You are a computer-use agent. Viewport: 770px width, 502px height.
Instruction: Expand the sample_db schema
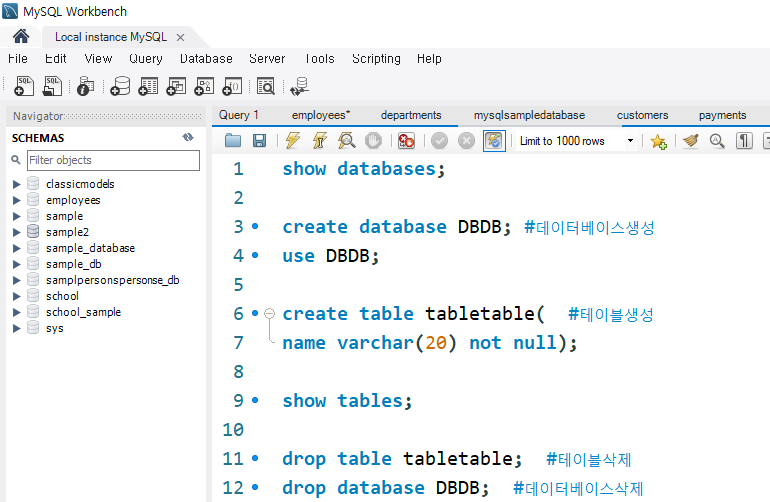tap(17, 264)
